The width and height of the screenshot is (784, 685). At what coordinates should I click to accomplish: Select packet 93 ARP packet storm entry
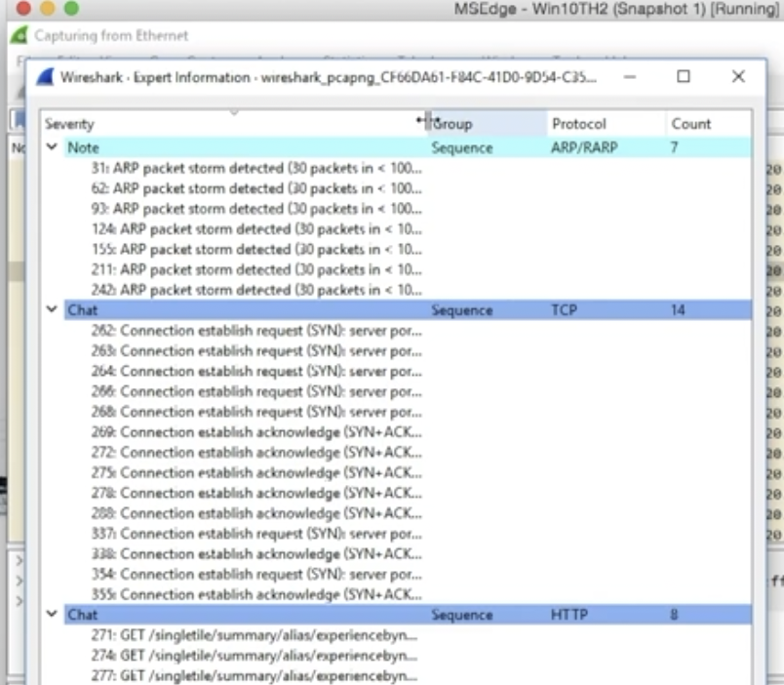[256, 209]
